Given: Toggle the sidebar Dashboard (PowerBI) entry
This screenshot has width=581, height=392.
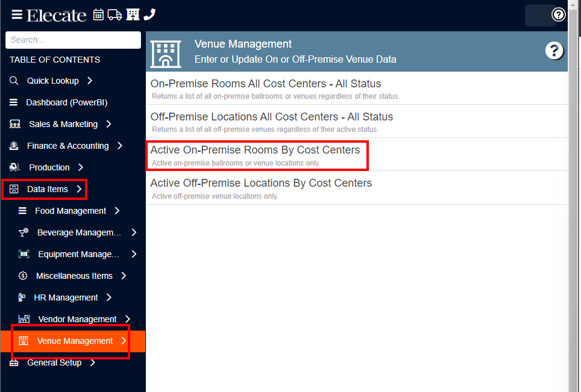Looking at the screenshot, I should 66,102.
